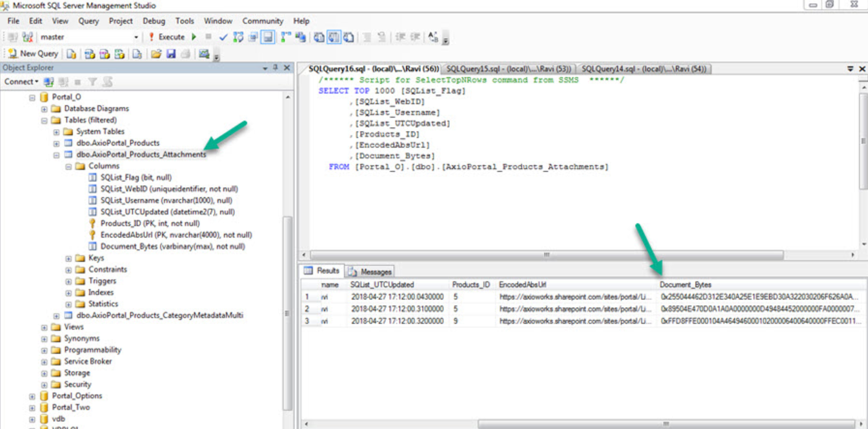This screenshot has width=868, height=429.
Task: Click the blue Save disk icon
Action: 171,54
